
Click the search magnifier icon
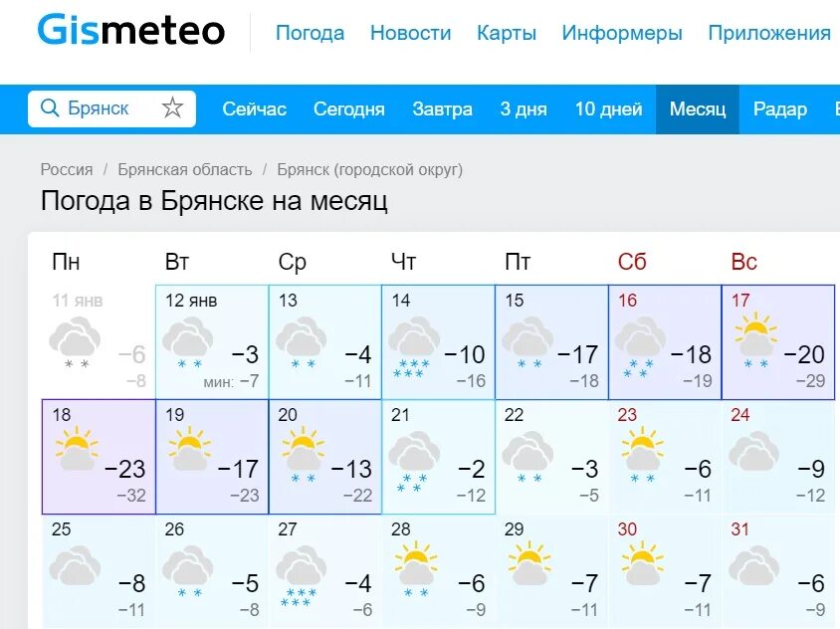coord(50,108)
